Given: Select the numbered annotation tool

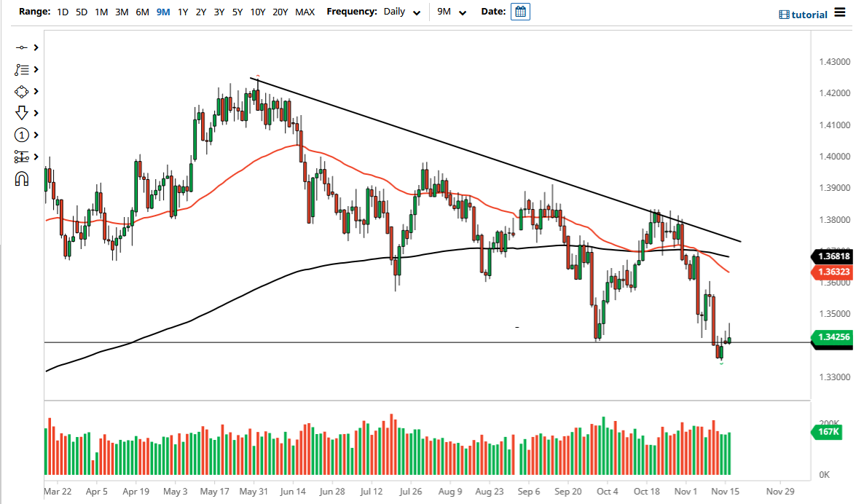Looking at the screenshot, I should tap(22, 135).
